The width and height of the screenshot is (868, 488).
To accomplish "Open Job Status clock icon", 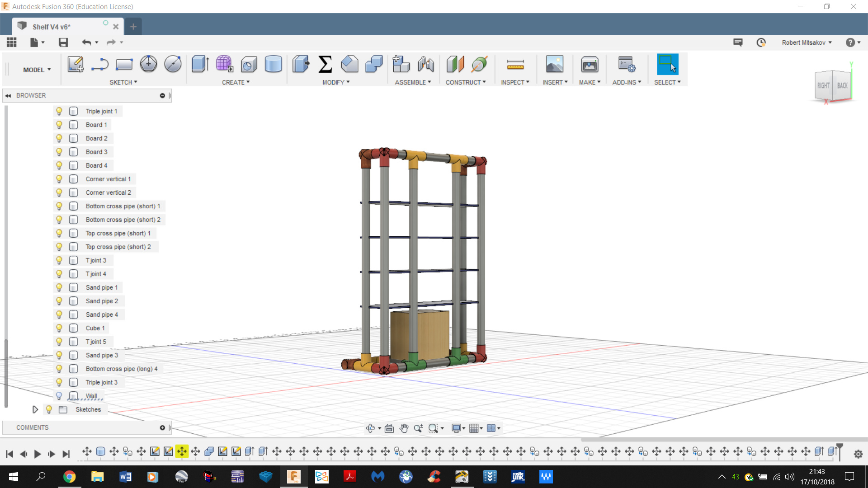I will (x=761, y=42).
